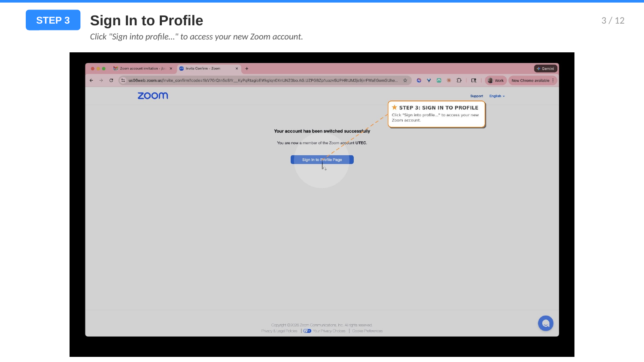Open the site information menu in the address bar
This screenshot has height=362, width=644.
(122, 80)
